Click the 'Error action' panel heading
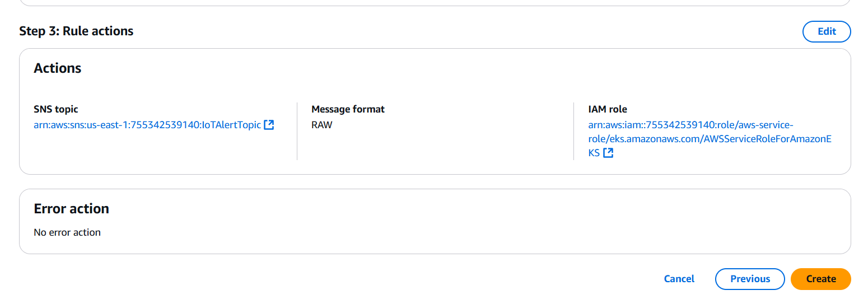Screen dimensions: 868x304 tap(71, 209)
